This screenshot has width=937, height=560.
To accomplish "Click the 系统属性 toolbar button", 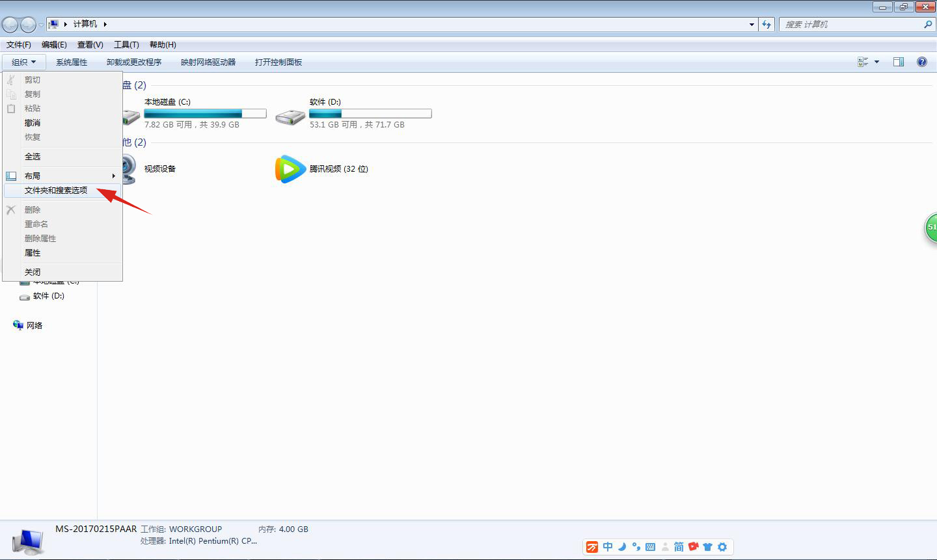I will (72, 62).
